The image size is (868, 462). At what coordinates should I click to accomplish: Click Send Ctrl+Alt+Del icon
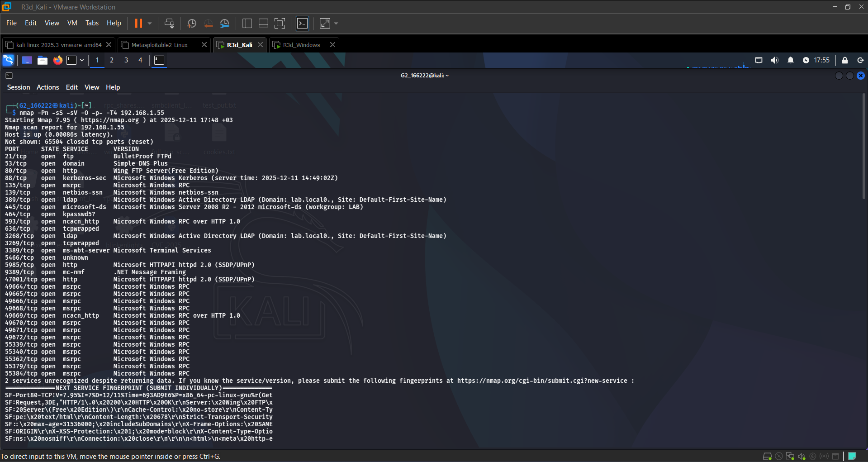click(170, 23)
